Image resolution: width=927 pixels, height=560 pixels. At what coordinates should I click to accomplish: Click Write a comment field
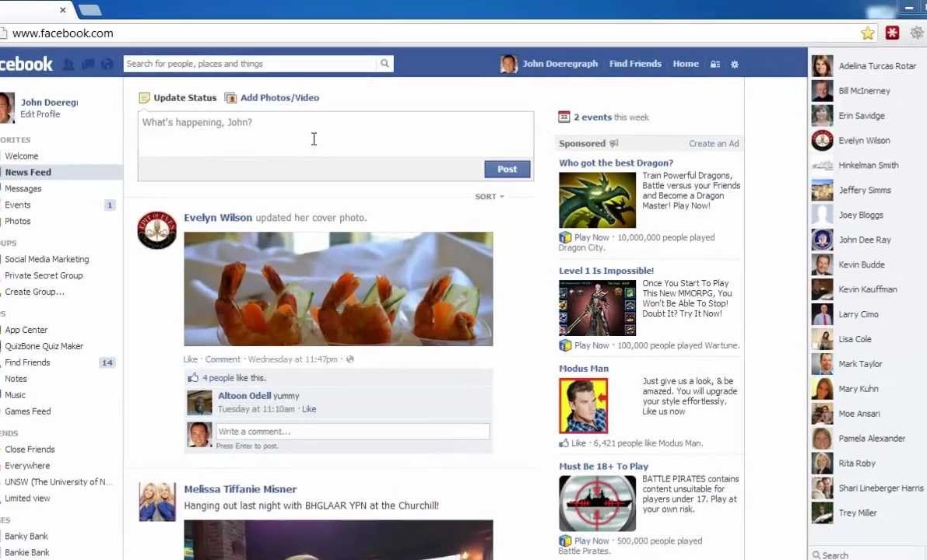(x=353, y=431)
